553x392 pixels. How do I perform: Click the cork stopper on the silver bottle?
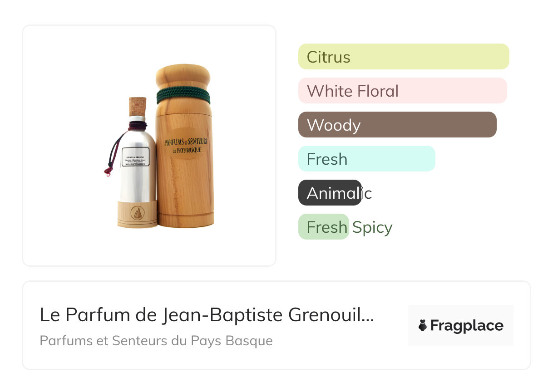pyautogui.click(x=138, y=107)
